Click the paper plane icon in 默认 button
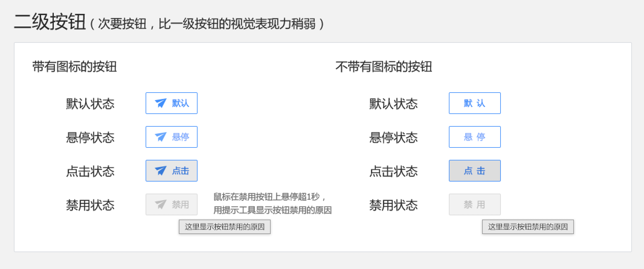Screen dimensions: 644x269 tap(160, 103)
